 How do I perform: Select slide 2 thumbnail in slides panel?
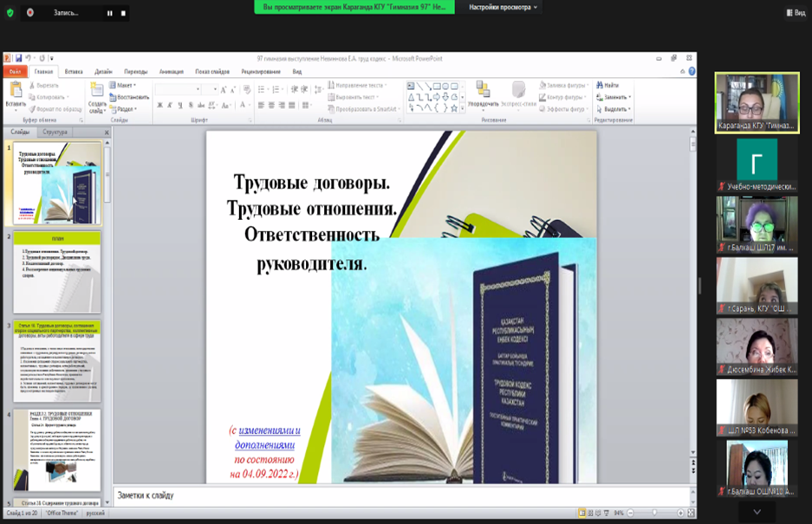pos(57,272)
